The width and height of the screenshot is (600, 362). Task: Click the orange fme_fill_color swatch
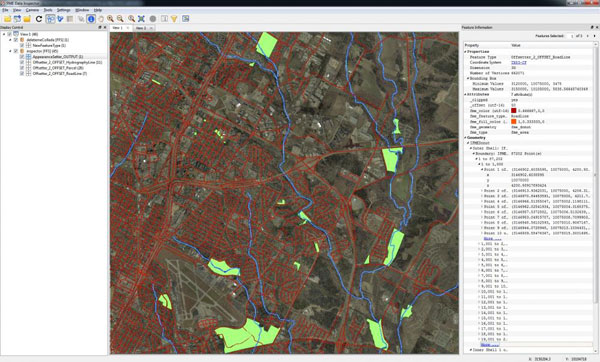514,122
